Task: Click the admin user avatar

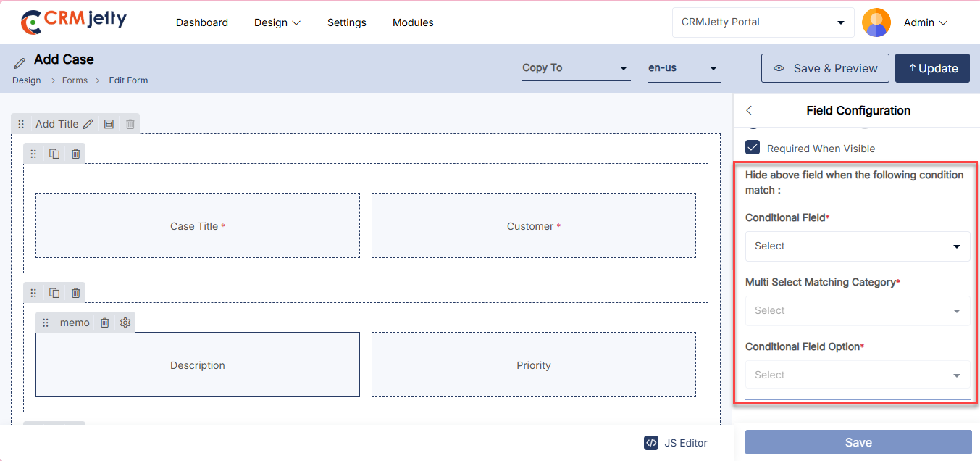Action: click(876, 22)
